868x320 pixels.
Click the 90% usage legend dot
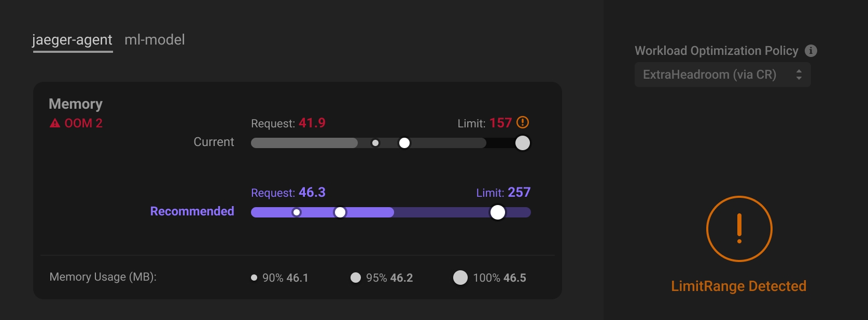(254, 278)
